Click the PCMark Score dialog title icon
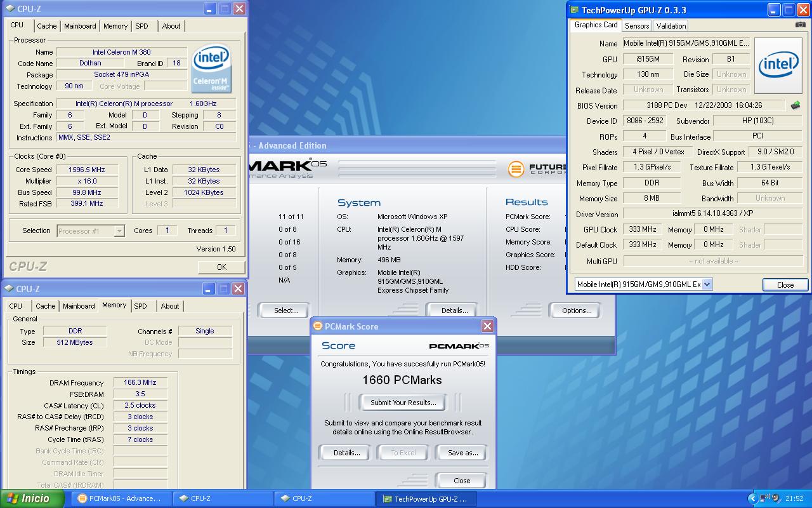 318,326
